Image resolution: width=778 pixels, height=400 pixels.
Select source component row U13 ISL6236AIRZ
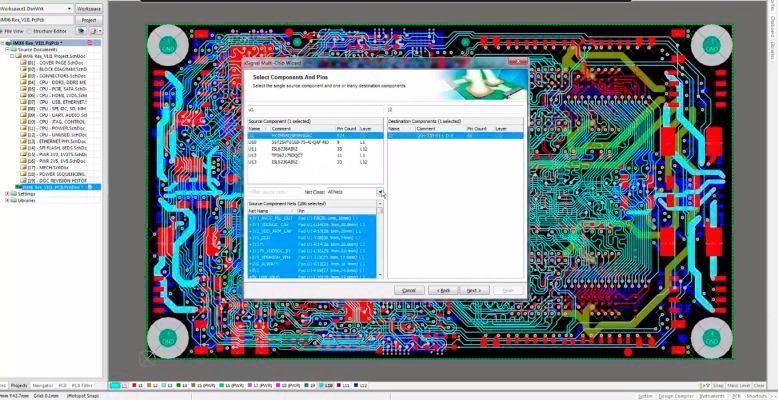(315, 161)
